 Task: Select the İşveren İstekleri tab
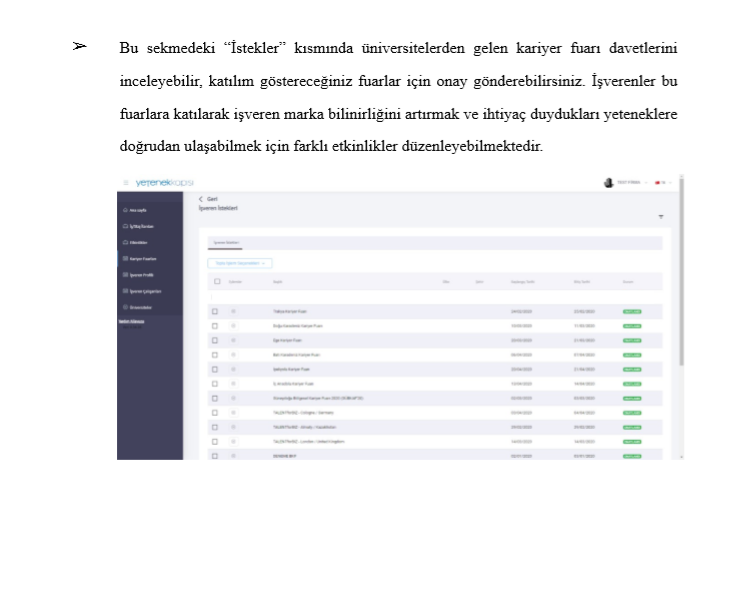(226, 243)
